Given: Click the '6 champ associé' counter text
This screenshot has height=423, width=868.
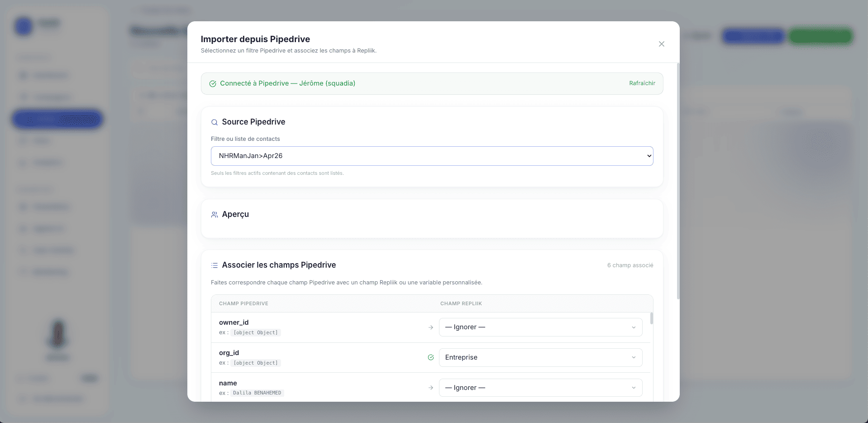Looking at the screenshot, I should [x=630, y=265].
